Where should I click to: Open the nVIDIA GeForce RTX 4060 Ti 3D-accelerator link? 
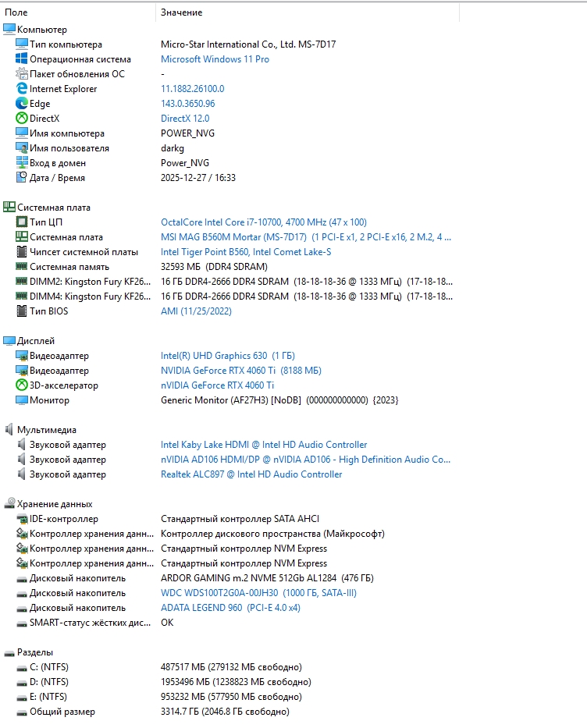tap(217, 385)
